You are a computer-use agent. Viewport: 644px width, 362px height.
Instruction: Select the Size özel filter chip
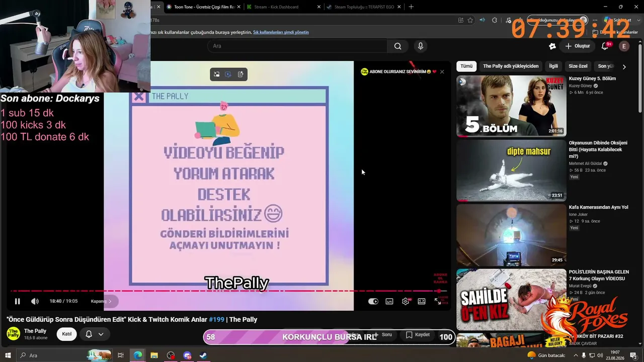[x=578, y=66]
